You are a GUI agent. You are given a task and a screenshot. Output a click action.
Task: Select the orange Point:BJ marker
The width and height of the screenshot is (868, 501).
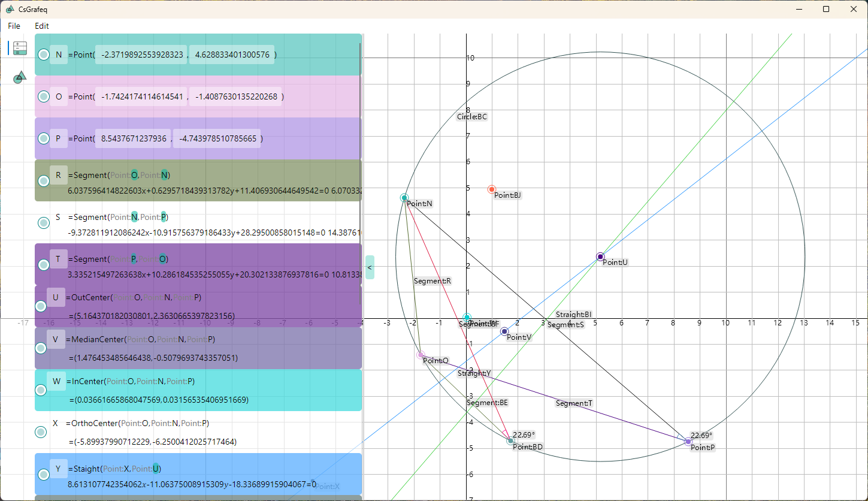click(x=492, y=189)
